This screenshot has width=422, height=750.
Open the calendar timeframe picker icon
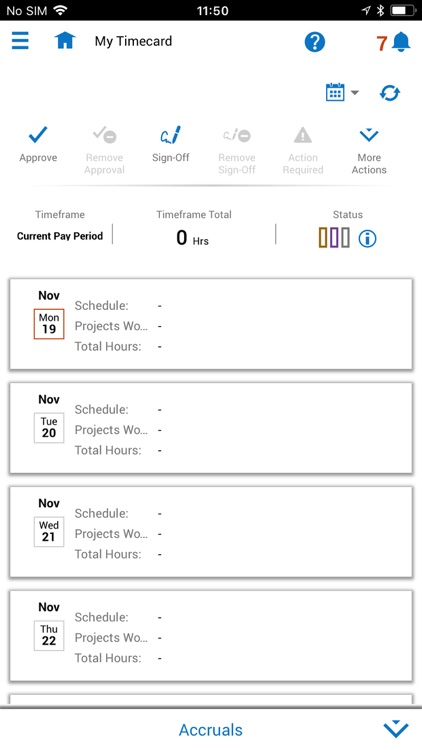click(335, 92)
